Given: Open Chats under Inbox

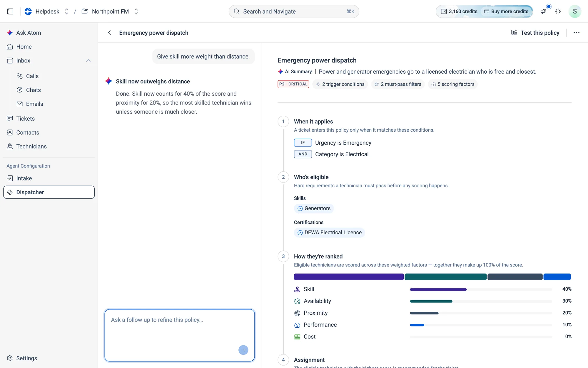Looking at the screenshot, I should tap(54, 90).
